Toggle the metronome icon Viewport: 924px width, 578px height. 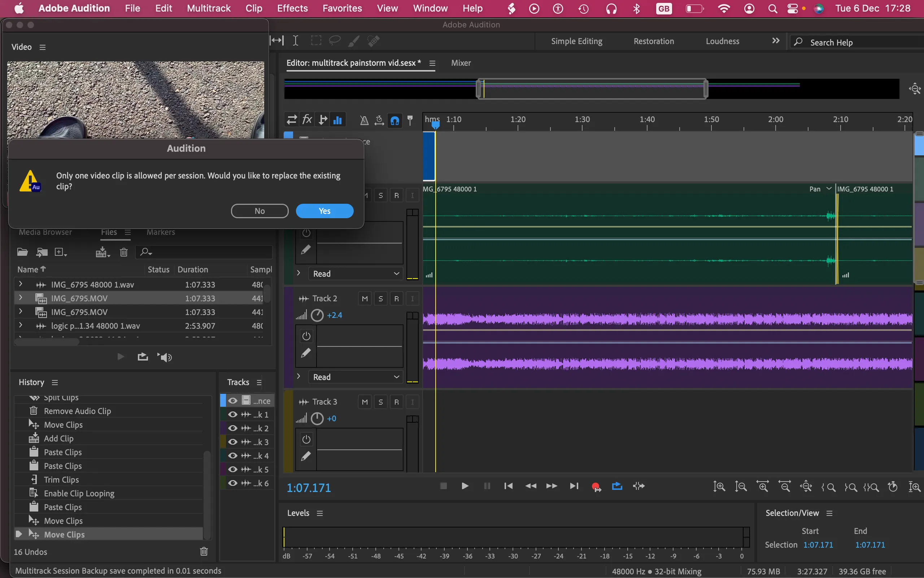coord(364,120)
